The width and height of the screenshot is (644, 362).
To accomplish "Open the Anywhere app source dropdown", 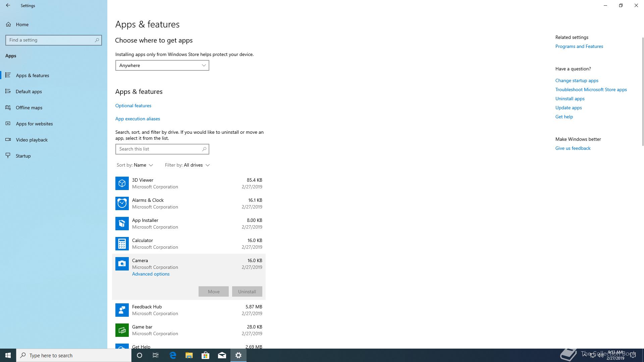I will pyautogui.click(x=162, y=65).
